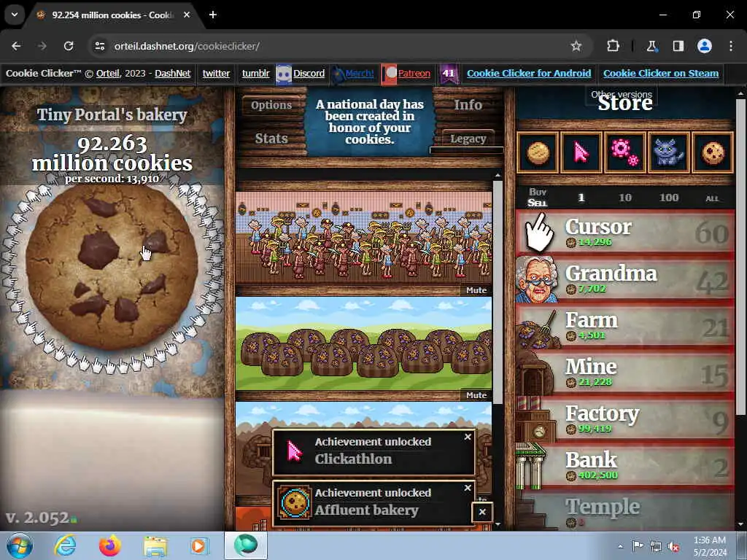Open the Other versions dropdown
Screen dimensions: 747x560
(622, 94)
